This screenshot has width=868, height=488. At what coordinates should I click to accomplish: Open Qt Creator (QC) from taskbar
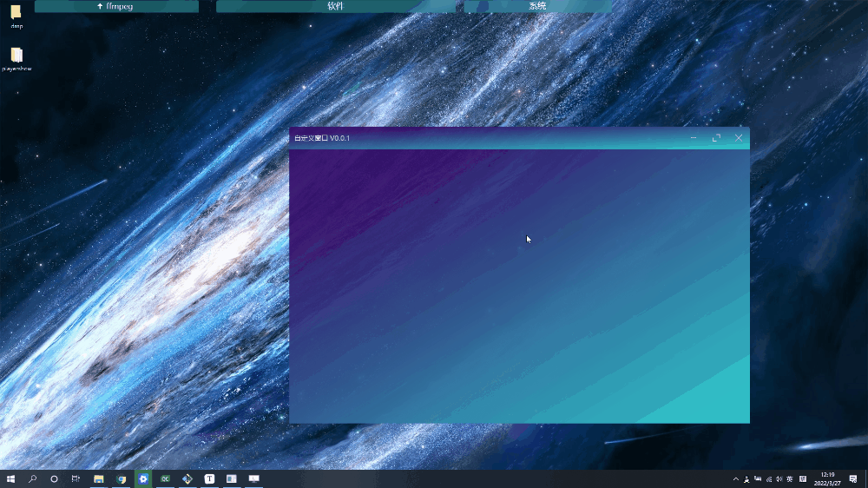pyautogui.click(x=165, y=478)
